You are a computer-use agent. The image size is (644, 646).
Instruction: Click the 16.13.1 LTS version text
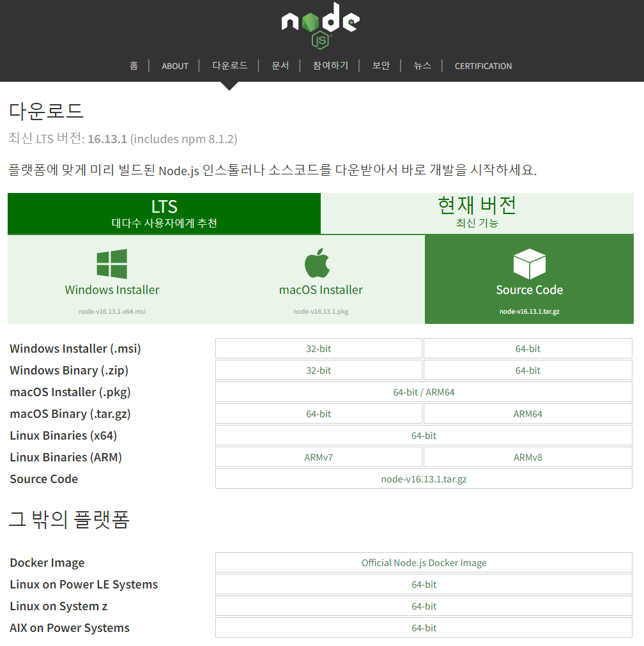(107, 139)
